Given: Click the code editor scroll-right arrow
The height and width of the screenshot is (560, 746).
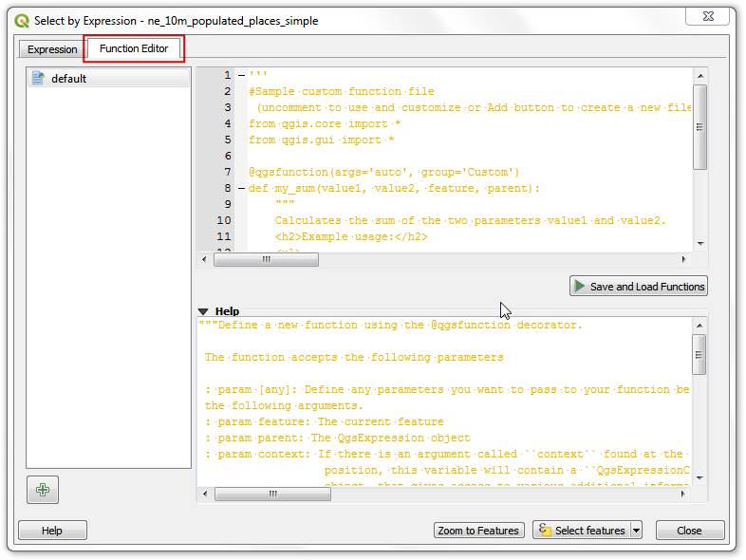Looking at the screenshot, I should [682, 259].
